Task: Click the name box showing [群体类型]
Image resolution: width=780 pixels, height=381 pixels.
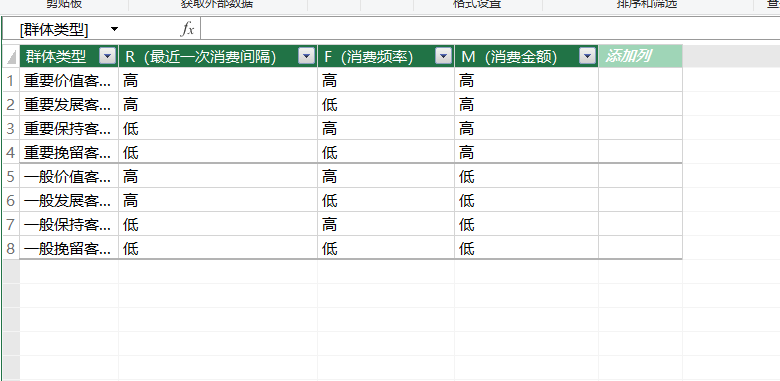Action: click(x=54, y=30)
